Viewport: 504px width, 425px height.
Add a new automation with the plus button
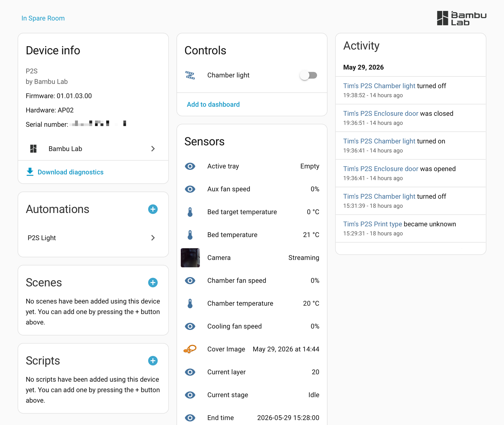(153, 209)
